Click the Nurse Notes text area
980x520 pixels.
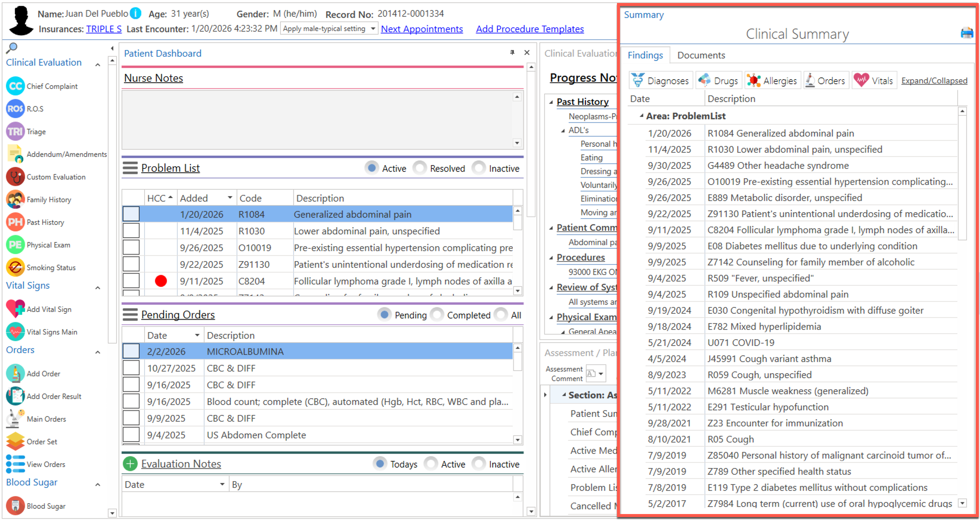pyautogui.click(x=317, y=120)
